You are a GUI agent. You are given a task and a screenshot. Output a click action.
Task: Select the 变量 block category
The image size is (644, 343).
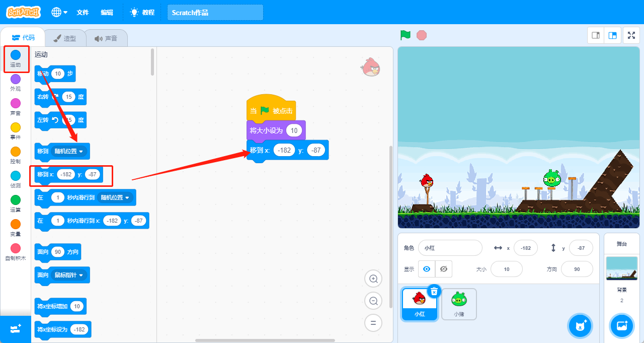(16, 228)
